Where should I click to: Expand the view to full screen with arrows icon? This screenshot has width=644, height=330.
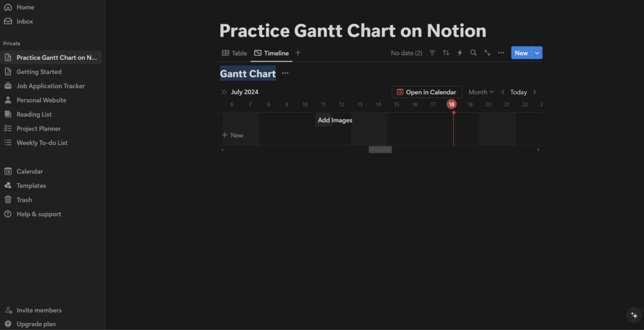tap(487, 53)
